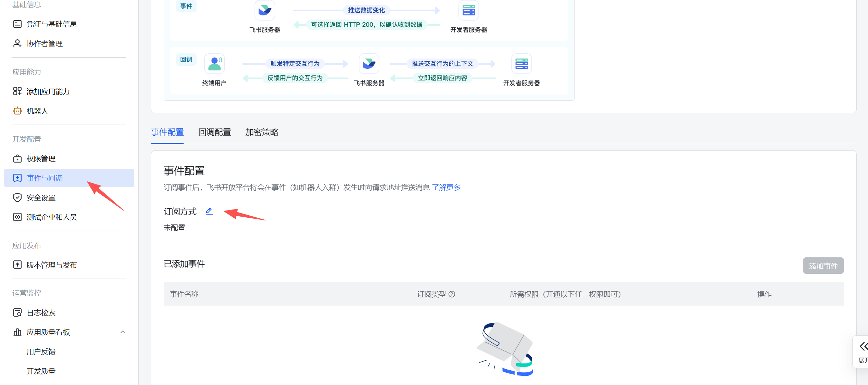Click the 添加事件 button
868x385 pixels.
[823, 266]
